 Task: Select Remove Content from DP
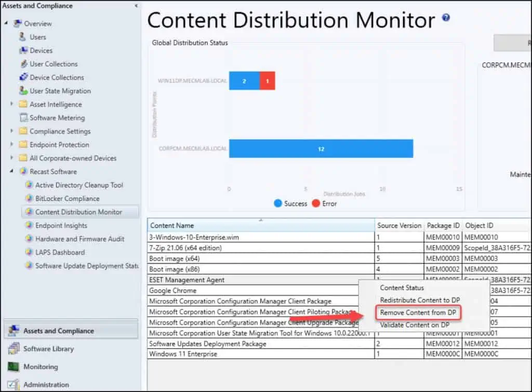[x=418, y=313]
